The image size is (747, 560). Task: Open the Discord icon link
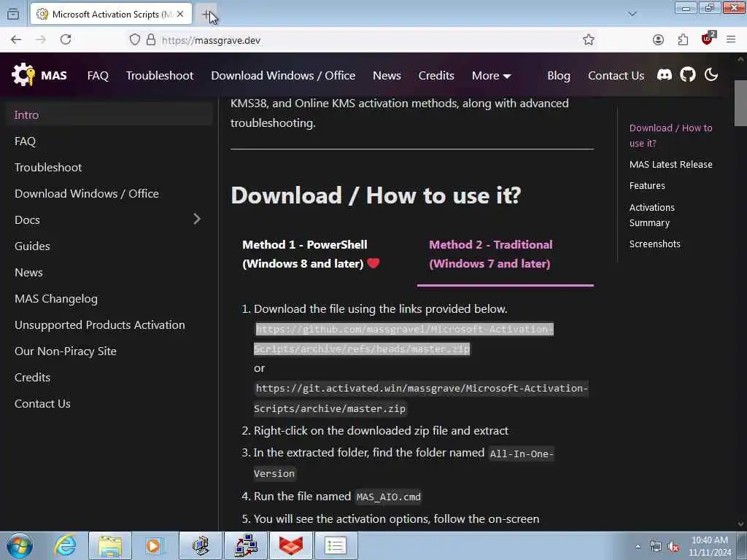pyautogui.click(x=664, y=75)
